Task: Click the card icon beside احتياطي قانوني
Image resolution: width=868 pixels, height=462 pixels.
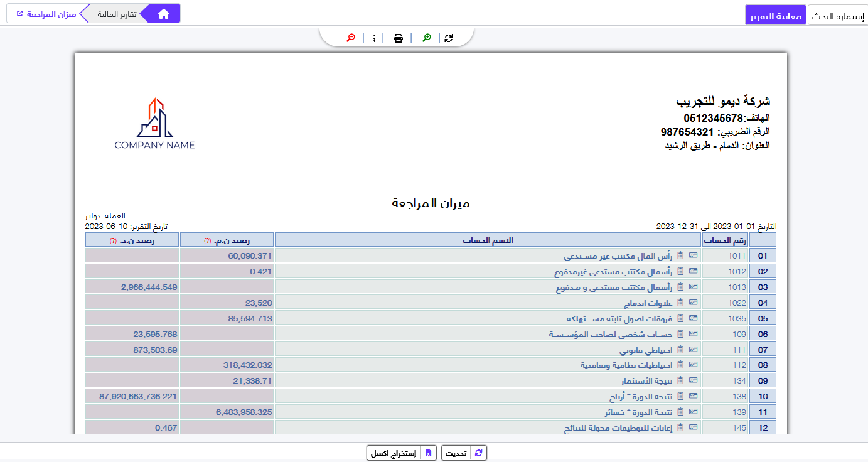Action: tap(693, 349)
